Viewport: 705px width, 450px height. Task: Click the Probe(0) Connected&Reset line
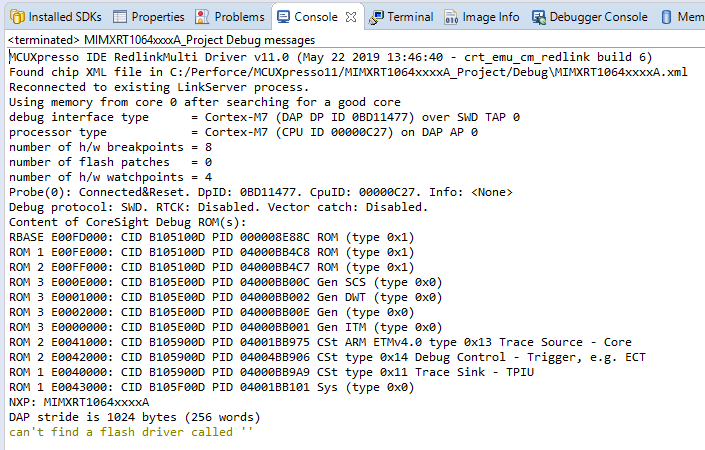(x=260, y=192)
